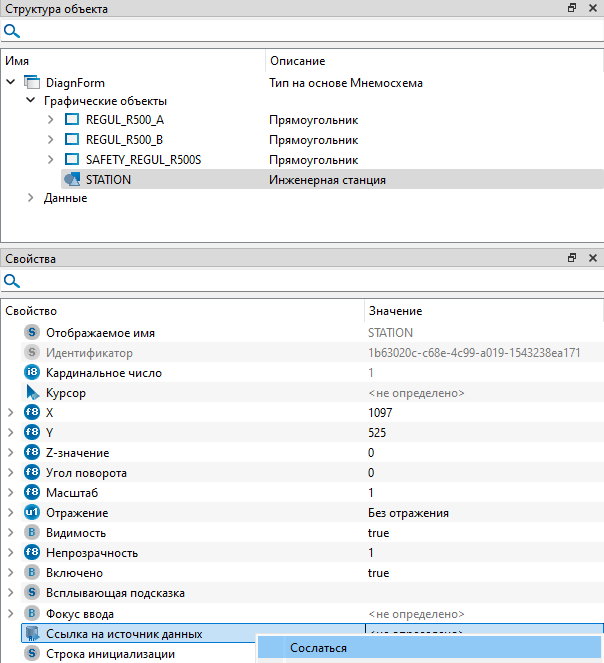Select the STATION tree item
This screenshot has width=604, height=663.
(108, 179)
